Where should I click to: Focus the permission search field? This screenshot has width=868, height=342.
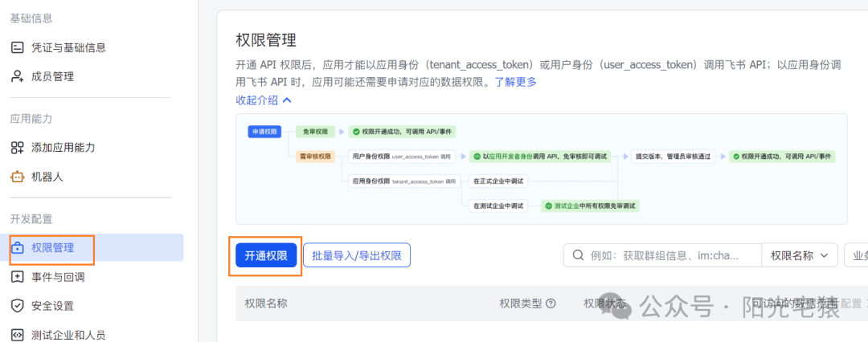(662, 255)
